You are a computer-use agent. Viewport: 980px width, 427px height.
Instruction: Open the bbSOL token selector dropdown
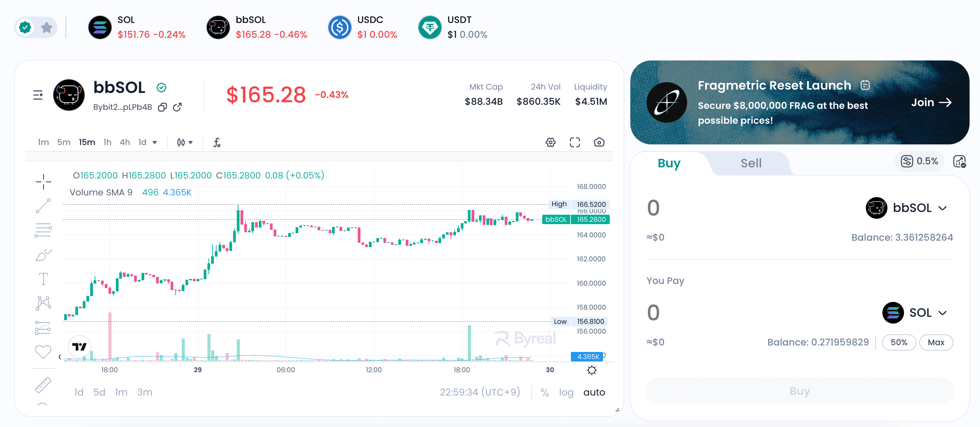(906, 208)
